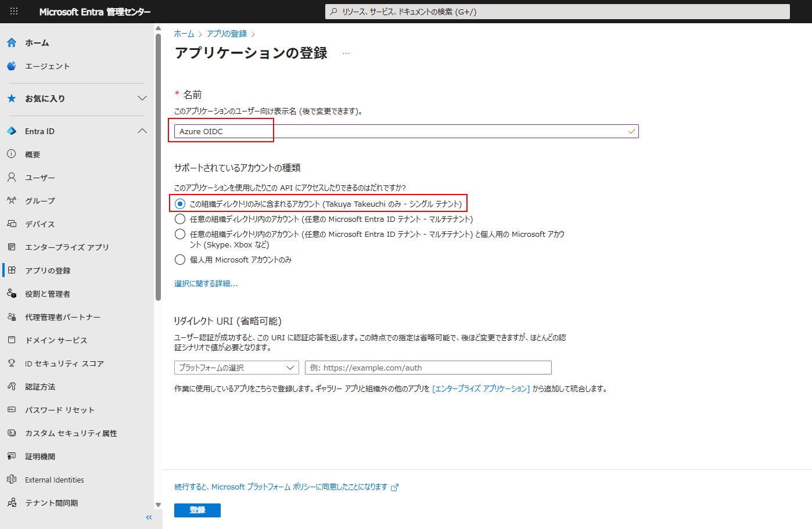The image size is (812, 529).
Task: Collapse the Entra ID section chevron
Action: tap(142, 131)
